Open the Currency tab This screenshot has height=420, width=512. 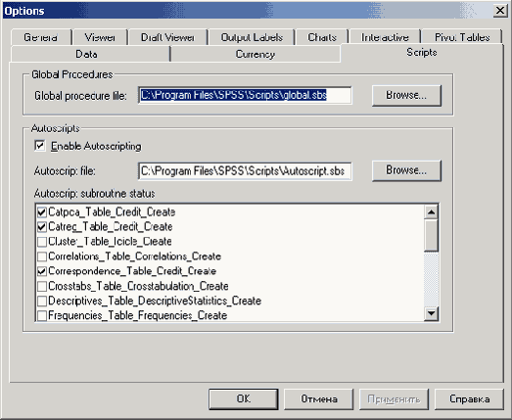coord(255,54)
